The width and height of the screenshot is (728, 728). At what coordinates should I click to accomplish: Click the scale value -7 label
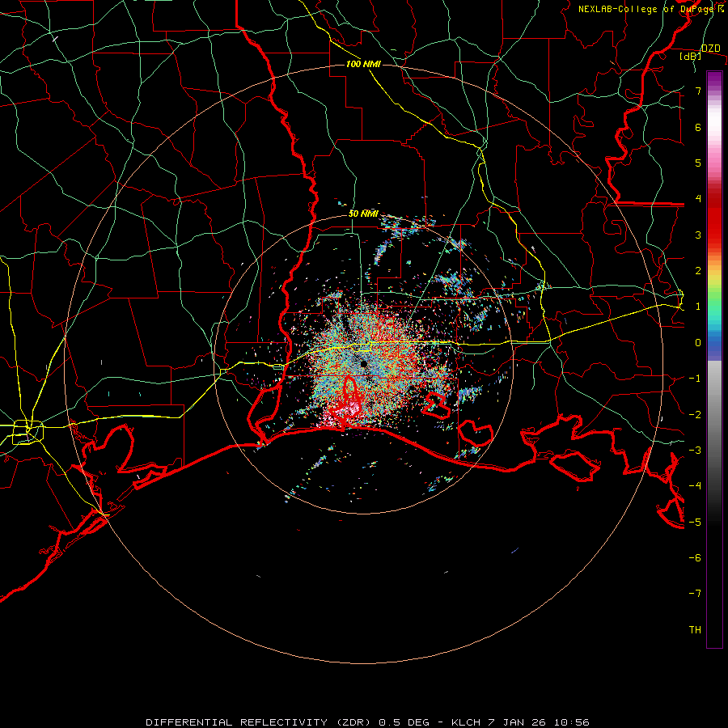click(695, 594)
